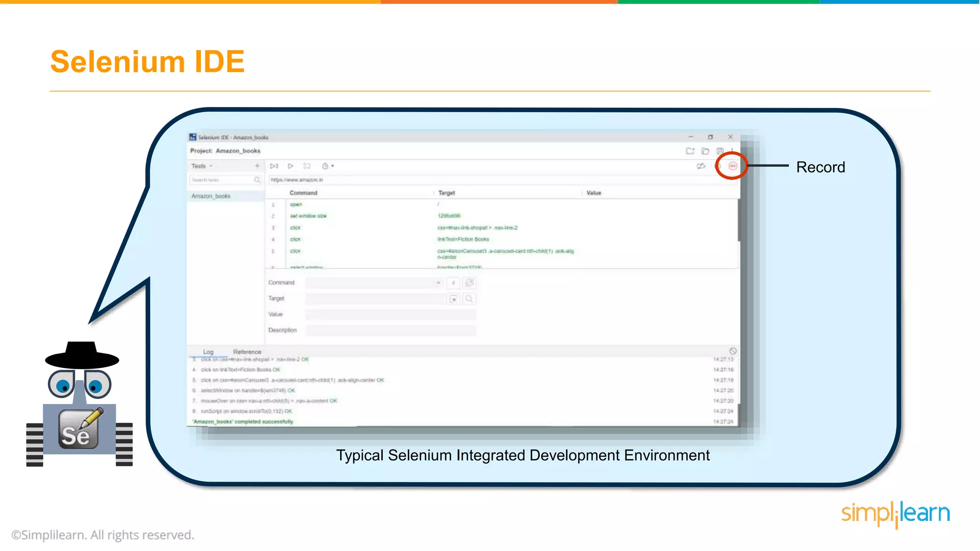Click log entry 'click on linkText=Fiction Books OK'
Image resolution: width=980 pixels, height=551 pixels.
point(240,370)
